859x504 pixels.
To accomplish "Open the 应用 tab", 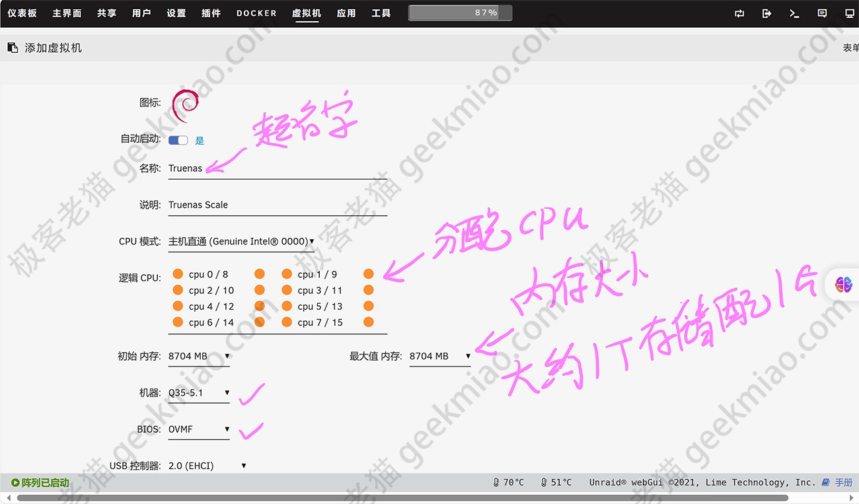I will click(x=346, y=13).
